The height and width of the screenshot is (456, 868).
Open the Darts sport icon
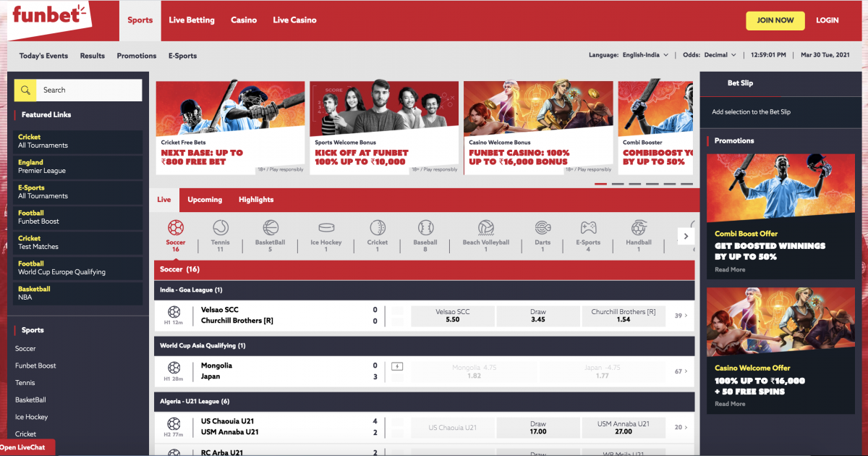pyautogui.click(x=542, y=228)
